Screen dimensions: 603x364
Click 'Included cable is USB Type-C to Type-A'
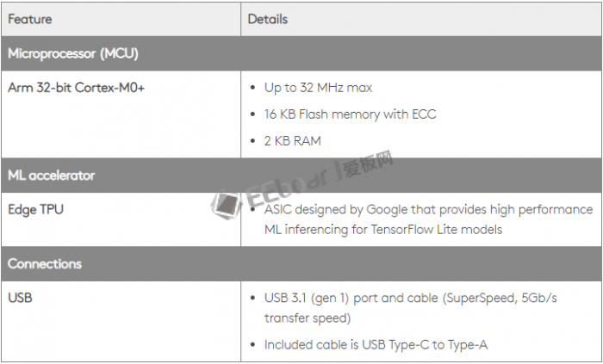(x=377, y=345)
